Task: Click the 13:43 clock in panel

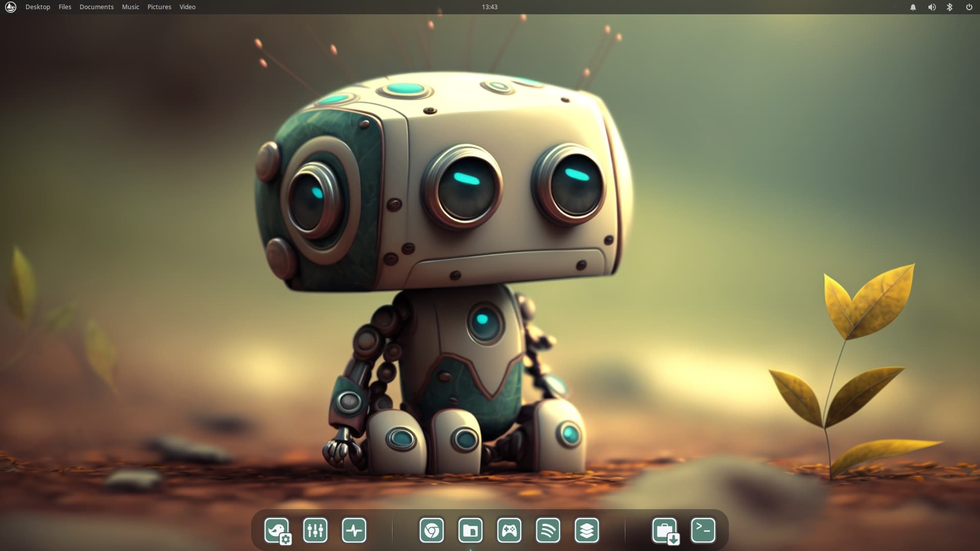Action: (x=489, y=7)
